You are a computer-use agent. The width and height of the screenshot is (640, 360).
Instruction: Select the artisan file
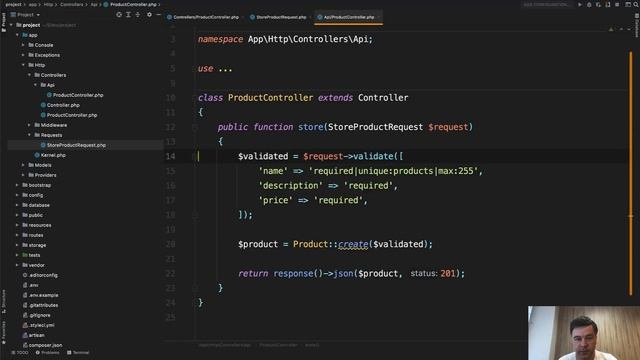coord(33,335)
